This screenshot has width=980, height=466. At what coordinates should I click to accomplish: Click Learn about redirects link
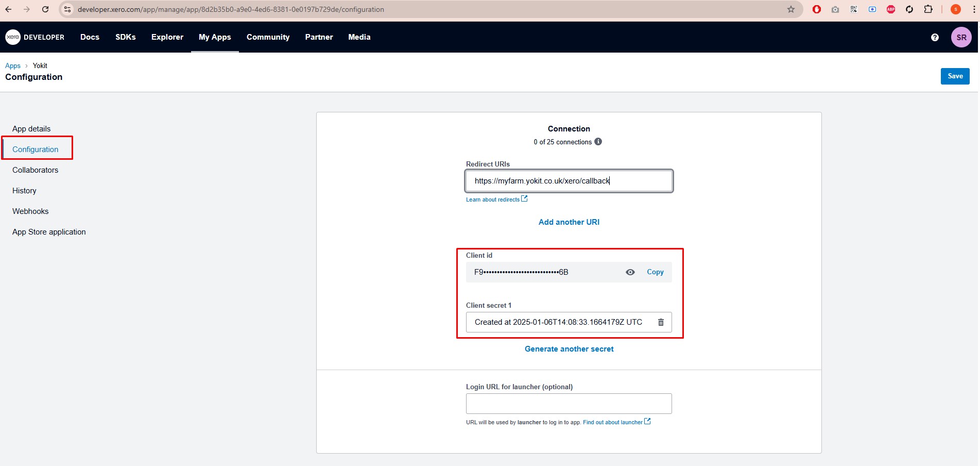point(493,199)
